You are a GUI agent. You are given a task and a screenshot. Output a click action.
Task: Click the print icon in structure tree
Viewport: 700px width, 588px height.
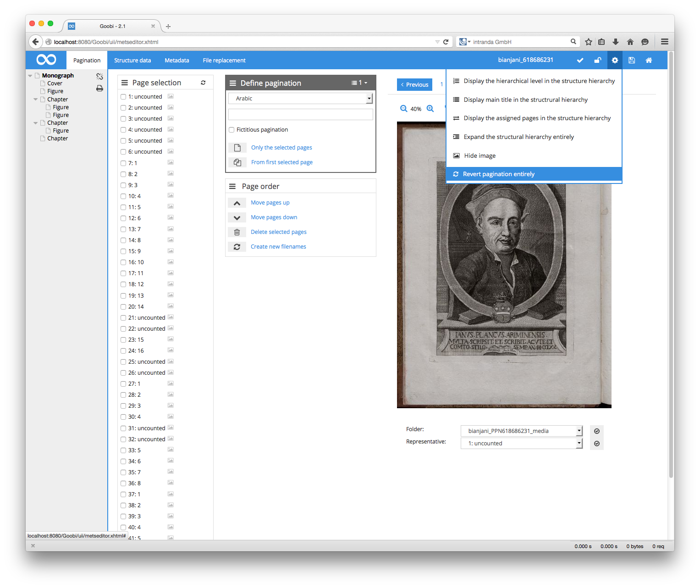click(99, 88)
